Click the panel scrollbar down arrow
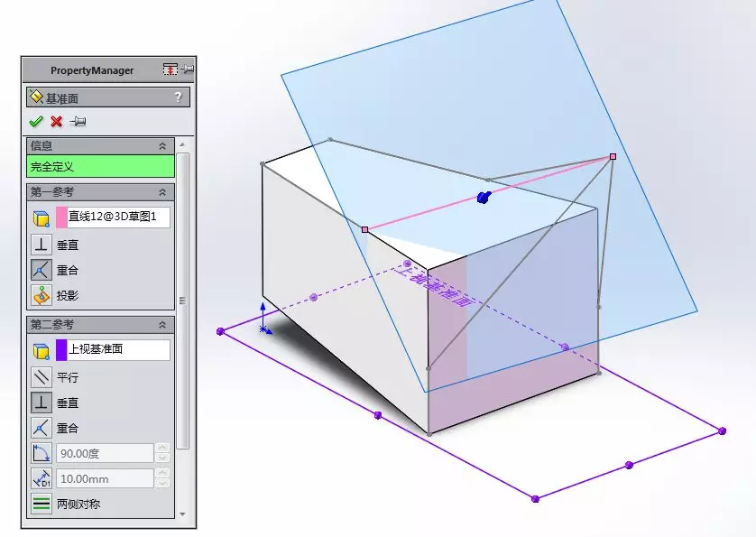This screenshot has width=756, height=537. [182, 514]
